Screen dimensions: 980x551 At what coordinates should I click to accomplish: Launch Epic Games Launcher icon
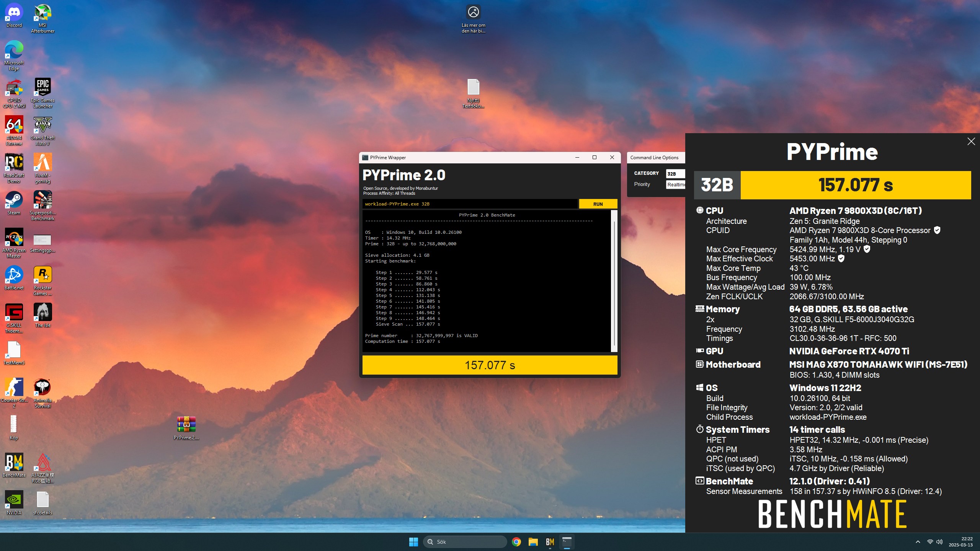click(x=42, y=94)
